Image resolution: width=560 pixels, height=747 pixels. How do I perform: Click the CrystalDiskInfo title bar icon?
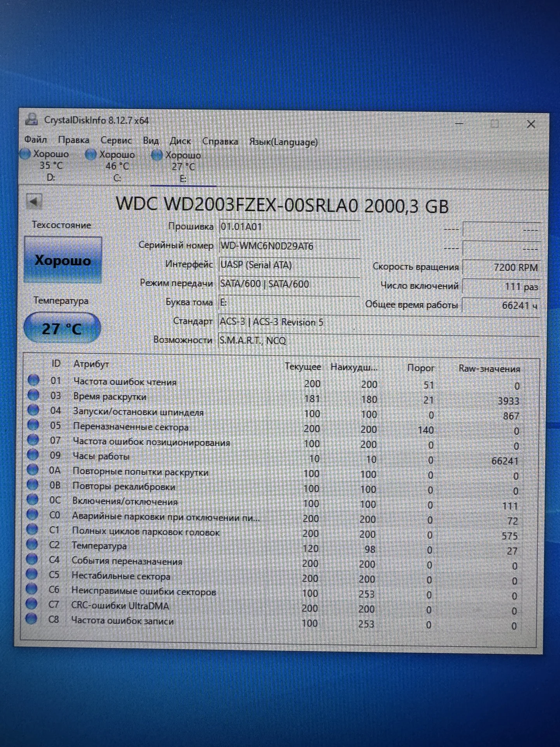pos(31,119)
